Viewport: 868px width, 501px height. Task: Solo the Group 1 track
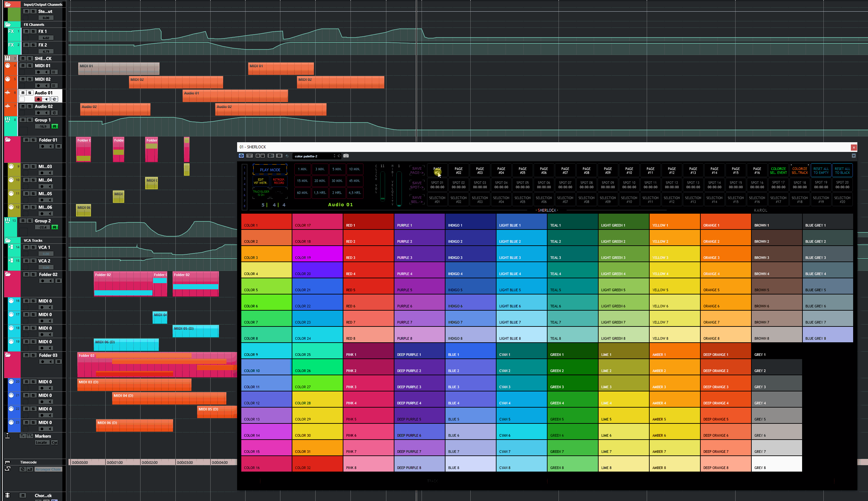coord(30,120)
